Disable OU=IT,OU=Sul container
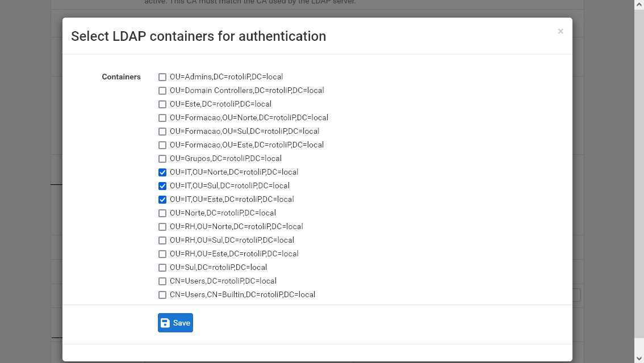Image resolution: width=644 pixels, height=363 pixels. 162,185
